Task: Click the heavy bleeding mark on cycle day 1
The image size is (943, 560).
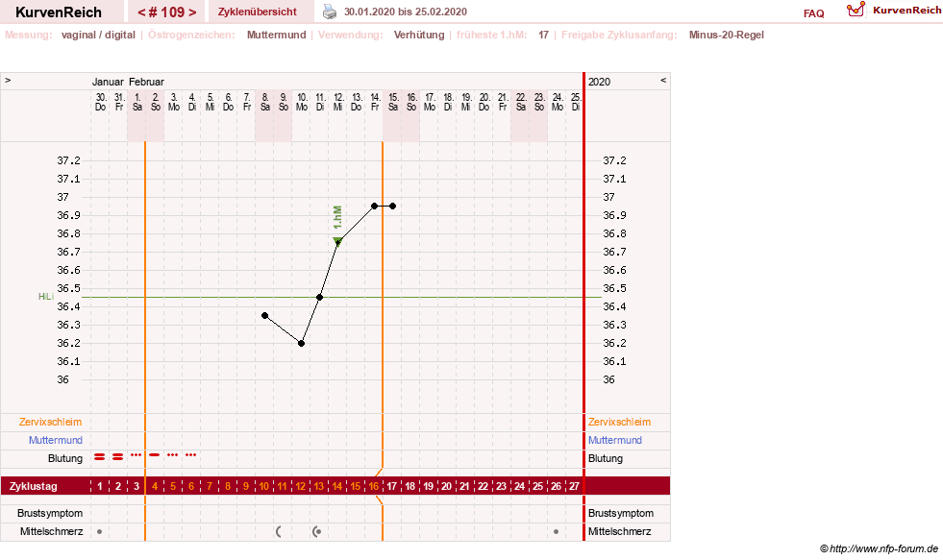Action: tap(100, 458)
